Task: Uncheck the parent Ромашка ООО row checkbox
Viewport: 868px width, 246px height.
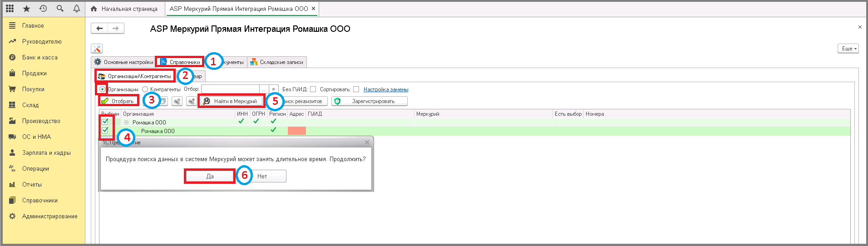Action: click(x=105, y=122)
